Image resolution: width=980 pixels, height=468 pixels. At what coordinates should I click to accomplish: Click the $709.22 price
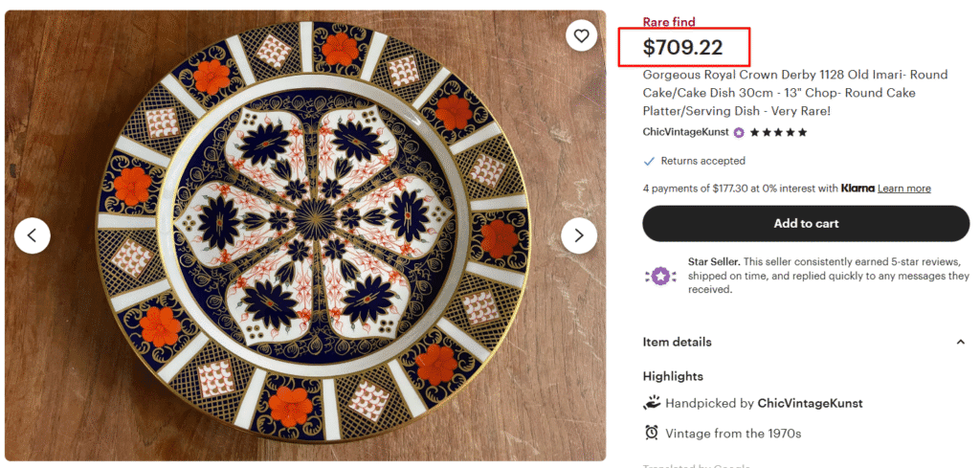click(682, 47)
